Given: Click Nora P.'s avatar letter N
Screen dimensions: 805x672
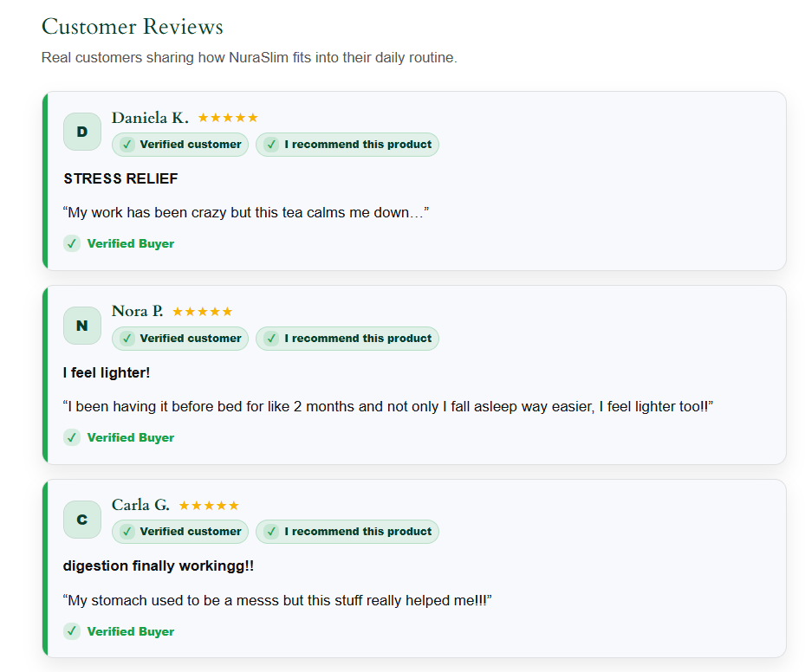Looking at the screenshot, I should tap(82, 326).
